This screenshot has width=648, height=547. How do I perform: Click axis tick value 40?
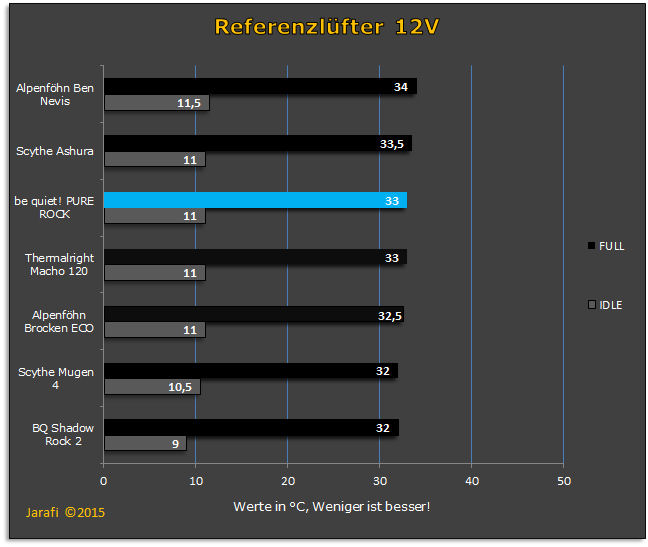pos(472,481)
